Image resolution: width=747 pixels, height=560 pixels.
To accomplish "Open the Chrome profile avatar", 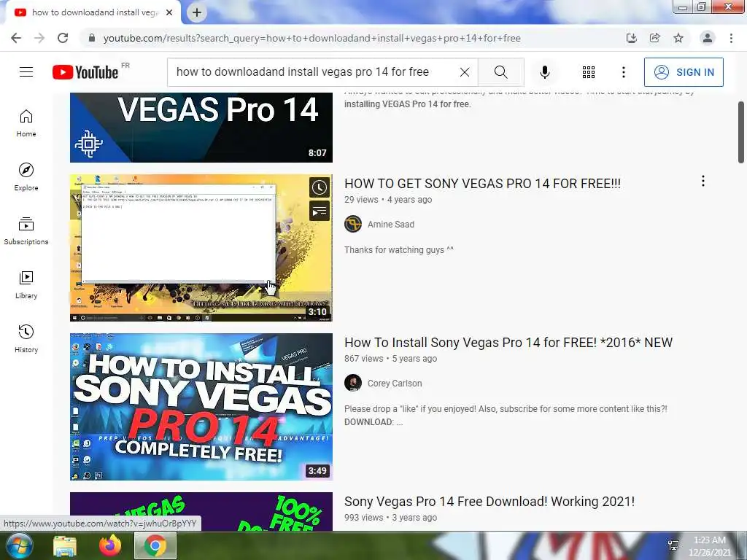I will 708,38.
